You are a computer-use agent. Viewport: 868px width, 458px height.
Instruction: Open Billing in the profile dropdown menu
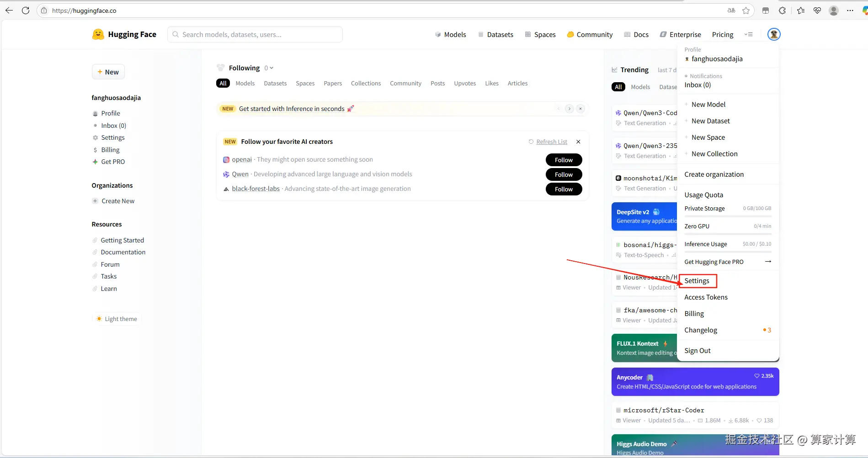(694, 314)
